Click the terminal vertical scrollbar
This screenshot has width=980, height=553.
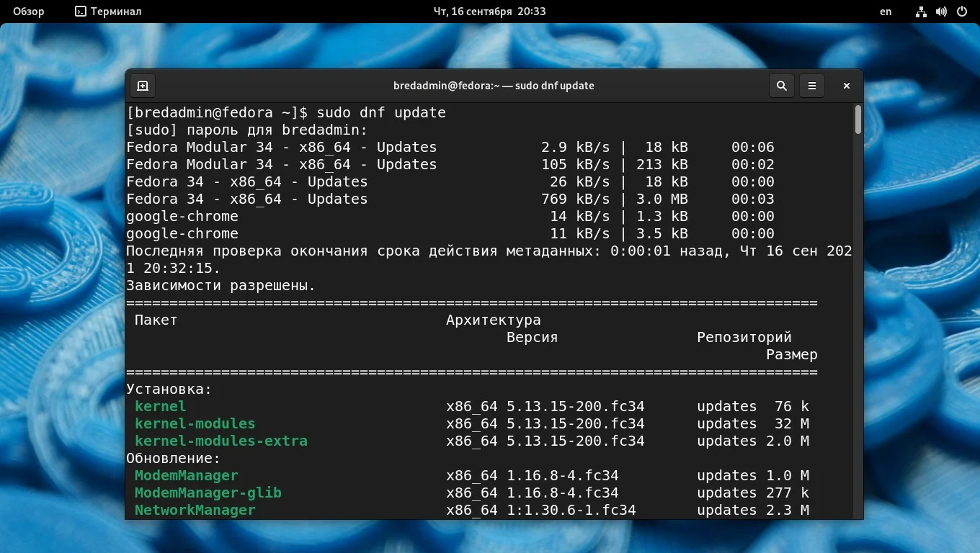pos(858,120)
